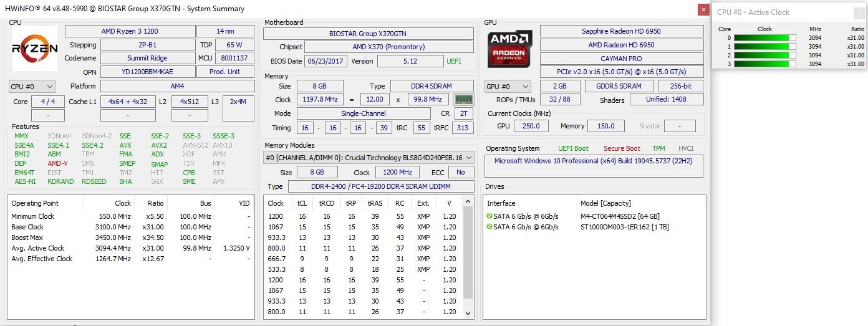Click the Secure Boot status label

622,148
